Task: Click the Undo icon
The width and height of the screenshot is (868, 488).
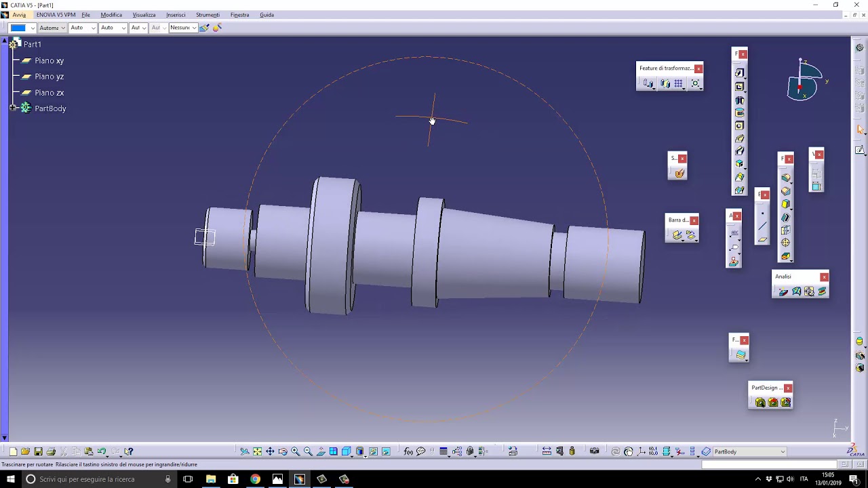Action: (102, 451)
